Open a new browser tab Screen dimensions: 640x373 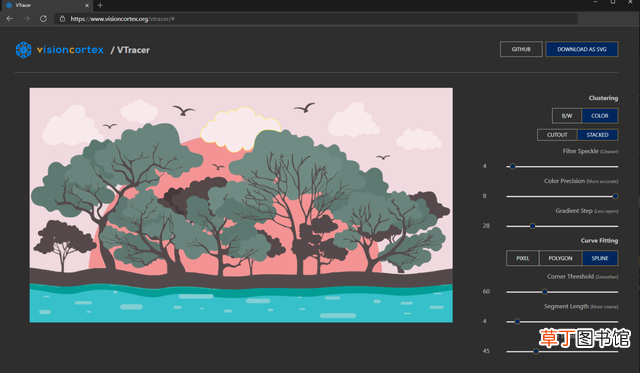(x=100, y=5)
